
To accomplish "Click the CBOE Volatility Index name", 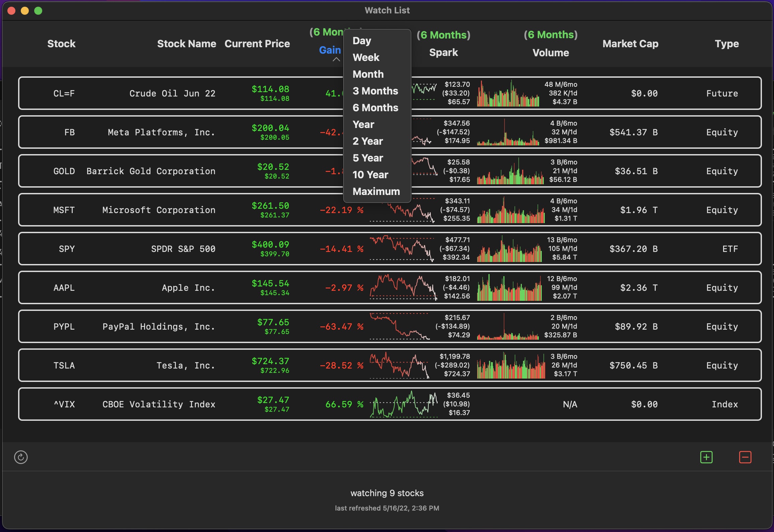I will tap(159, 404).
